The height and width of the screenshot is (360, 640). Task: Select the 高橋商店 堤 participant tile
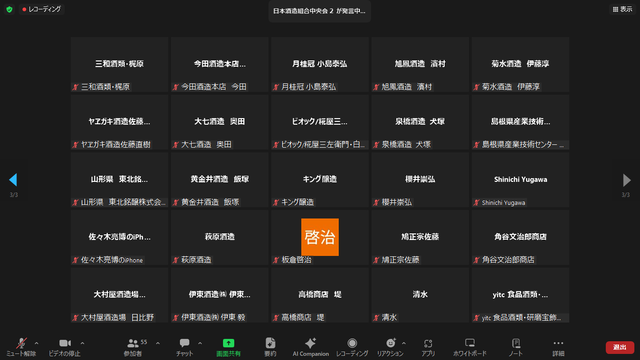coord(320,295)
